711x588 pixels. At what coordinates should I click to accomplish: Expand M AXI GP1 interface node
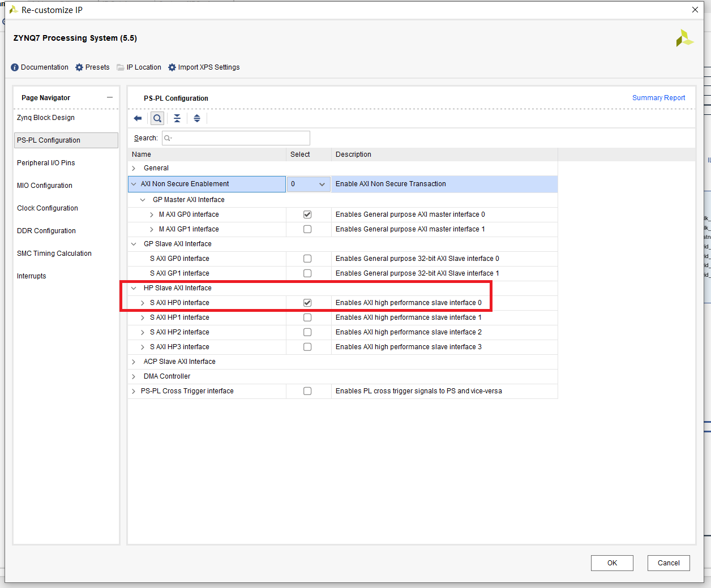(152, 229)
